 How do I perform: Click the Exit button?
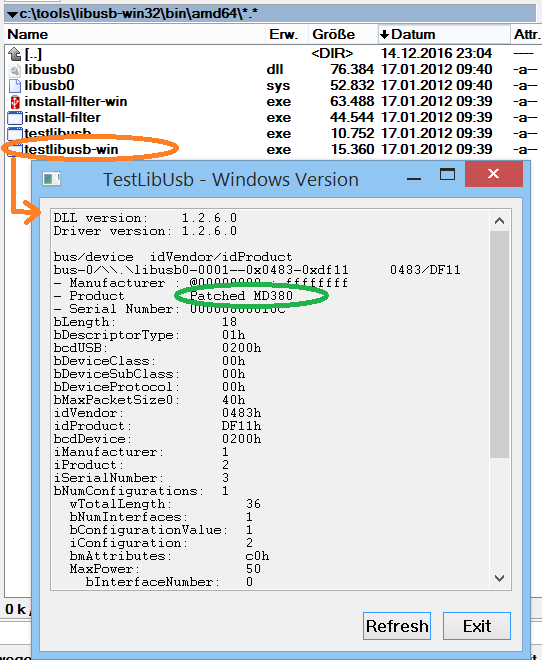point(477,626)
